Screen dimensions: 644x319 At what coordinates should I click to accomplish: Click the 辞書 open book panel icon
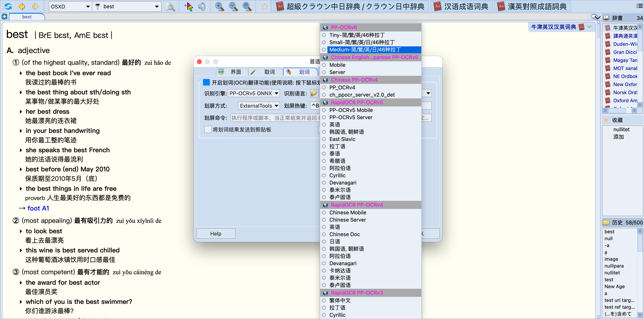[x=606, y=18]
